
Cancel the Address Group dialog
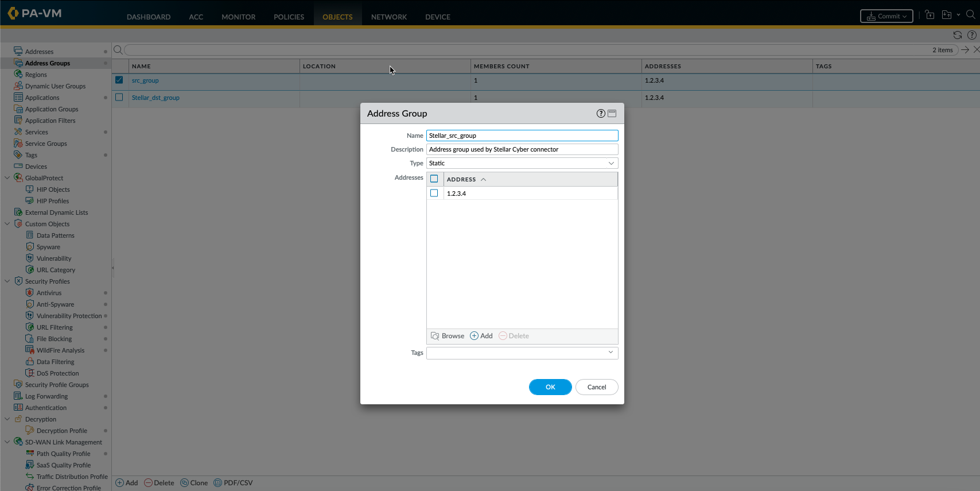click(x=596, y=387)
